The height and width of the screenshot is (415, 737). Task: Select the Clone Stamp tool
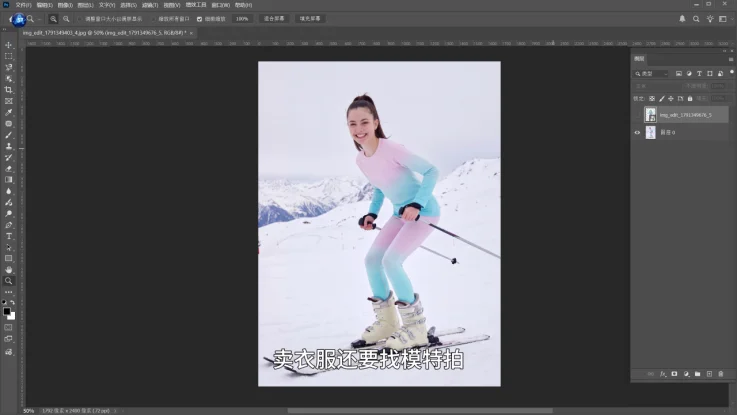(8, 146)
